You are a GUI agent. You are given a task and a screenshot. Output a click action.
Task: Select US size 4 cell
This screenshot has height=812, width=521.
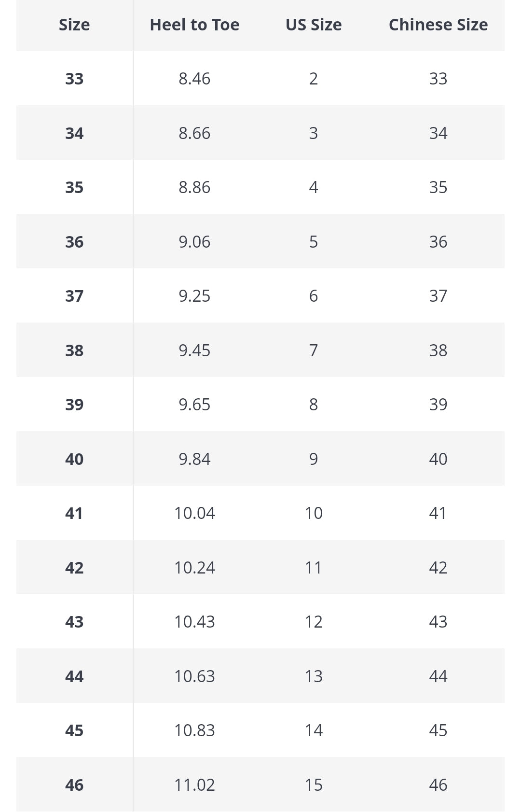click(314, 187)
